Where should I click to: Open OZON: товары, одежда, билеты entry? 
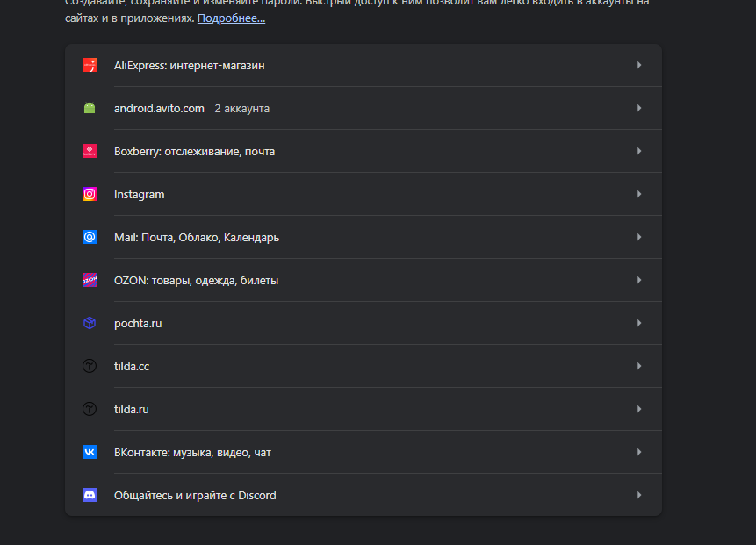tap(363, 280)
